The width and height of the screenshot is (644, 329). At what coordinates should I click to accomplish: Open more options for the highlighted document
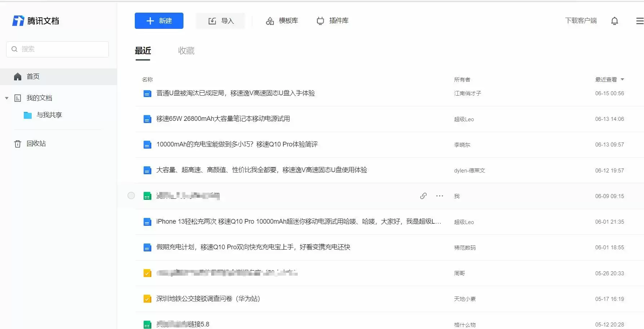[439, 196]
